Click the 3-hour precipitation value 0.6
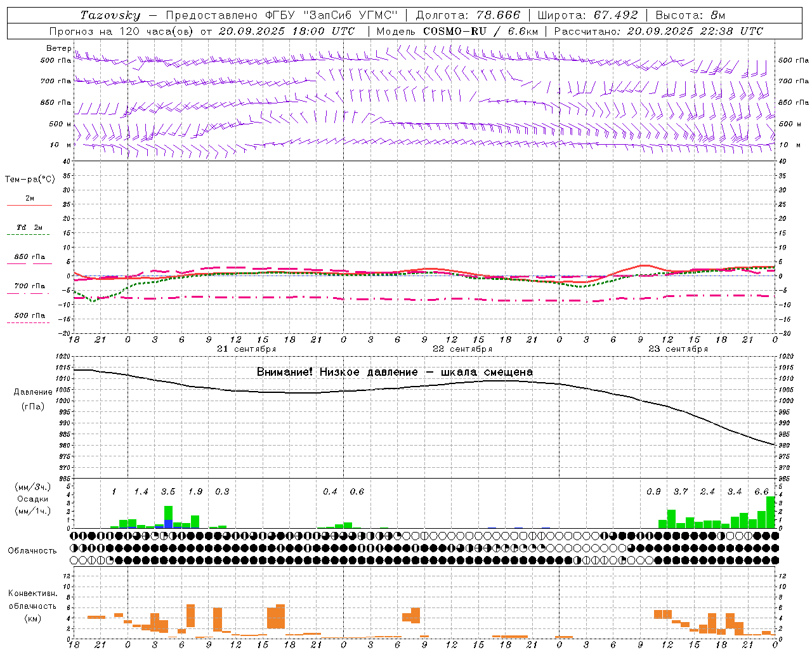812x650 pixels. pyautogui.click(x=357, y=492)
